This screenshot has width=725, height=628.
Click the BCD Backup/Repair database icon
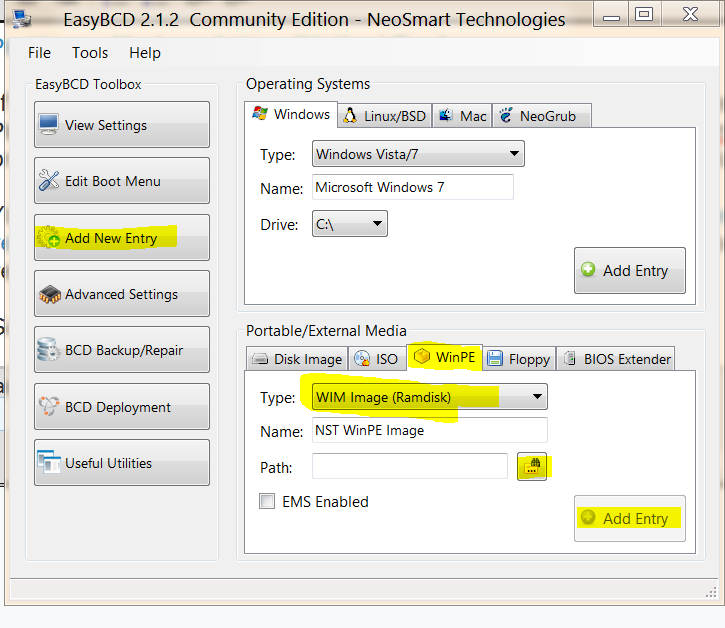click(x=49, y=350)
